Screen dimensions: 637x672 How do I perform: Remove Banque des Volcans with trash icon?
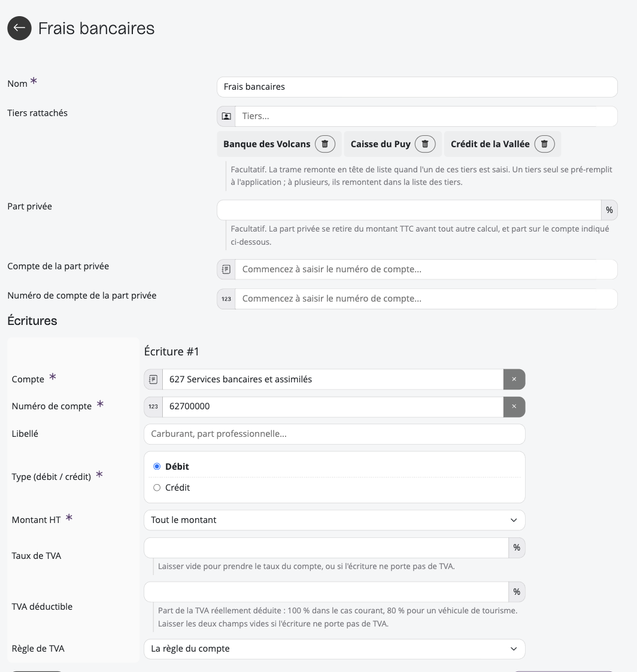tap(325, 144)
